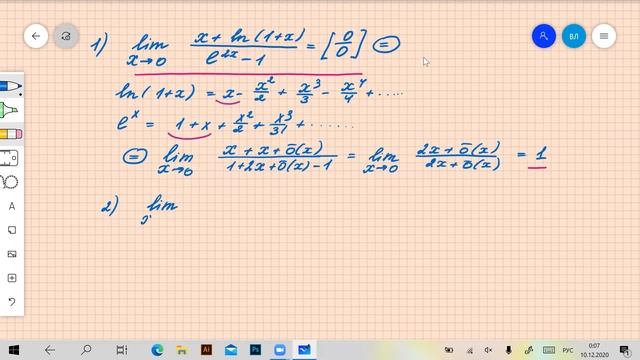This screenshot has height=360, width=640.
Task: Open the touch keyboard icon
Action: 549,350
